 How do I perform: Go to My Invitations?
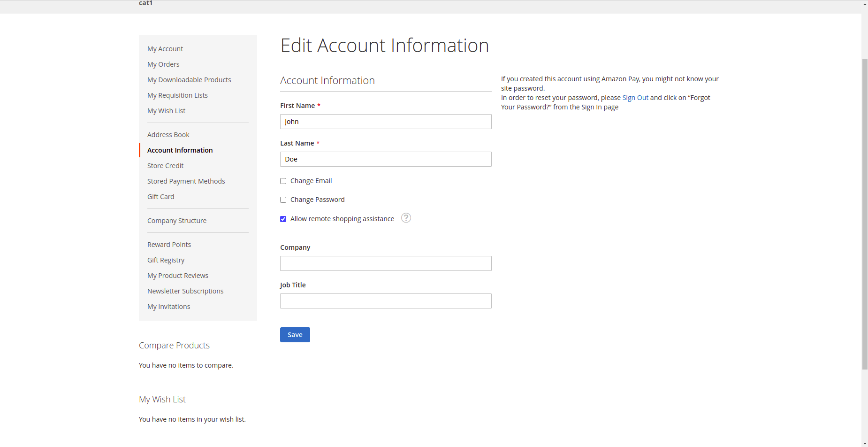(169, 307)
